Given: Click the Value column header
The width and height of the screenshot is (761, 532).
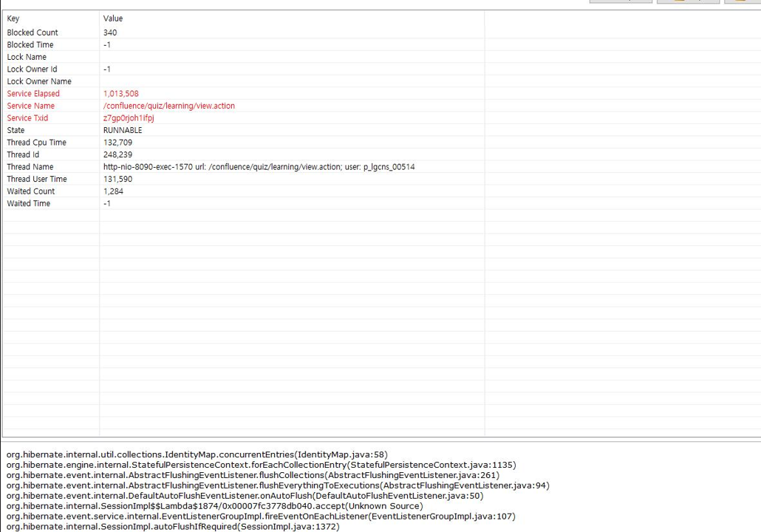Looking at the screenshot, I should coord(113,18).
